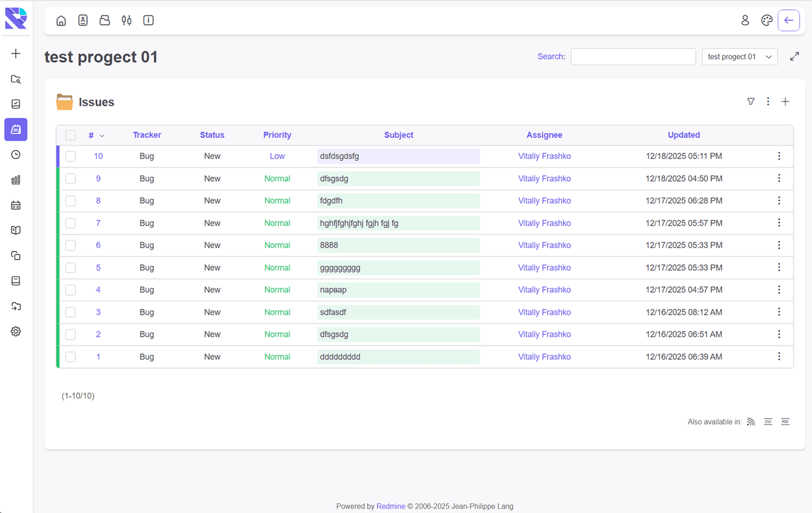Click the home icon in top toolbar

(x=61, y=21)
